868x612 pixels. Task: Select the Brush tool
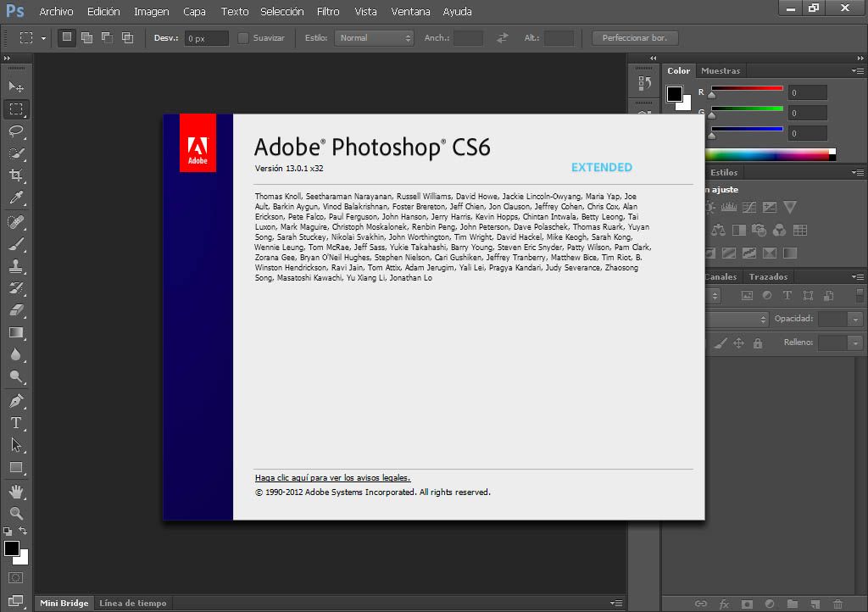click(x=16, y=244)
